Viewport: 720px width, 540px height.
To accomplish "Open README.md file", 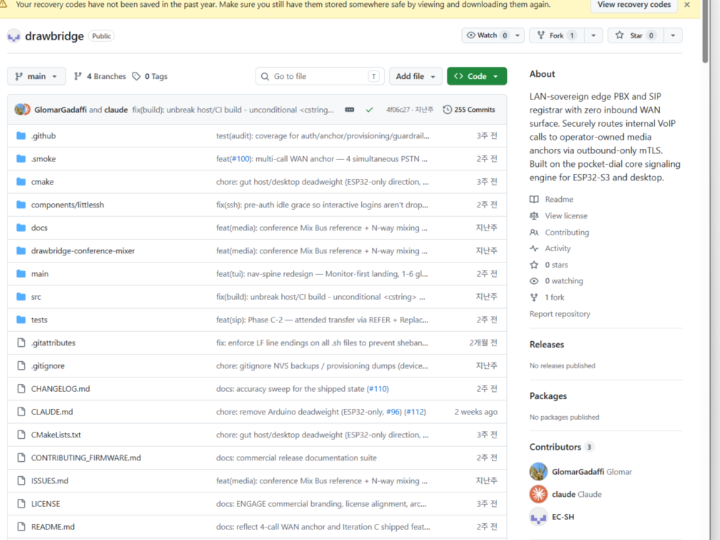I will pyautogui.click(x=53, y=527).
